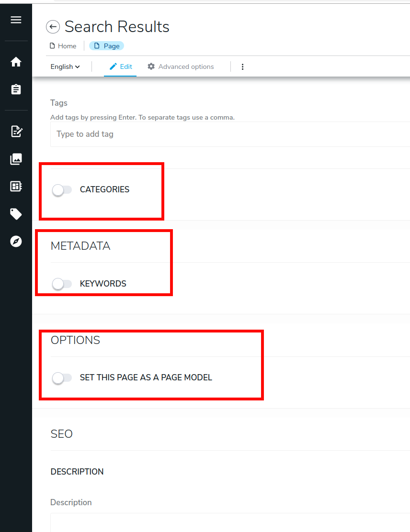This screenshot has width=410, height=532.
Task: Click the Search Results page title
Action: [117, 26]
